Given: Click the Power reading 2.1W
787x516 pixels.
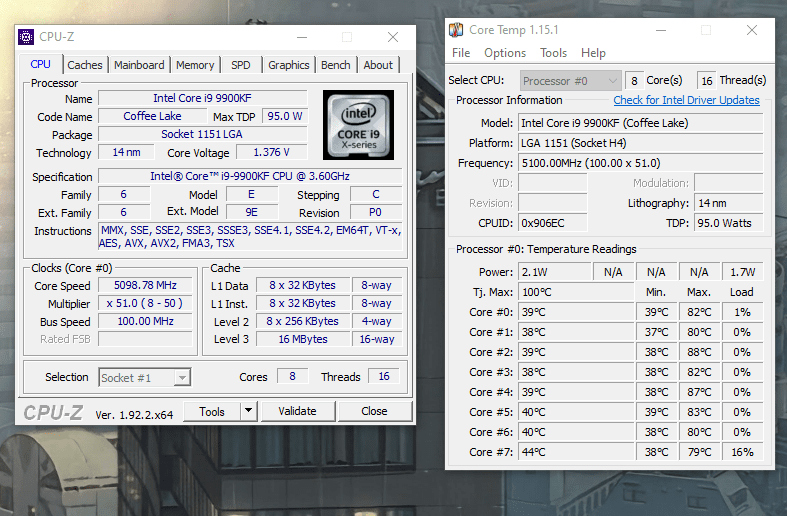Looking at the screenshot, I should pyautogui.click(x=555, y=272).
